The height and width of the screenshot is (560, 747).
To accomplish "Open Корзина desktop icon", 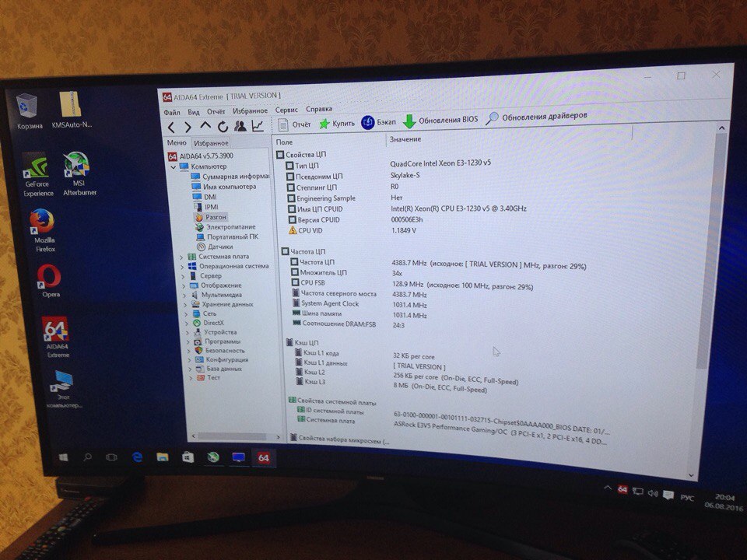I will 29,112.
